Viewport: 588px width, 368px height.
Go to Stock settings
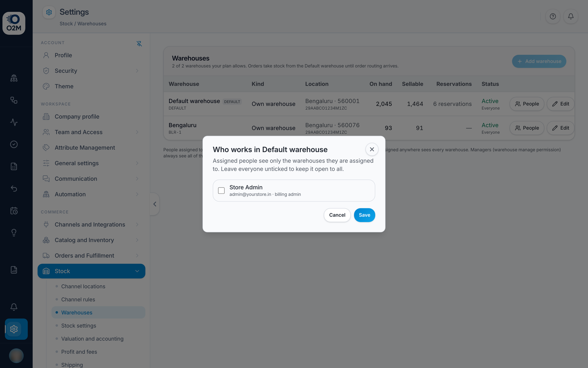(98, 326)
